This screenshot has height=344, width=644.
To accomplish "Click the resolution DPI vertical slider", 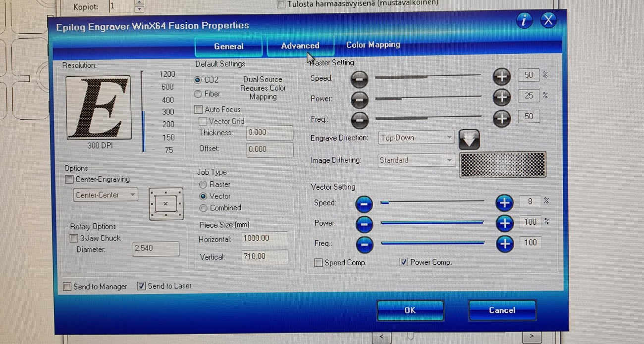I will click(143, 111).
